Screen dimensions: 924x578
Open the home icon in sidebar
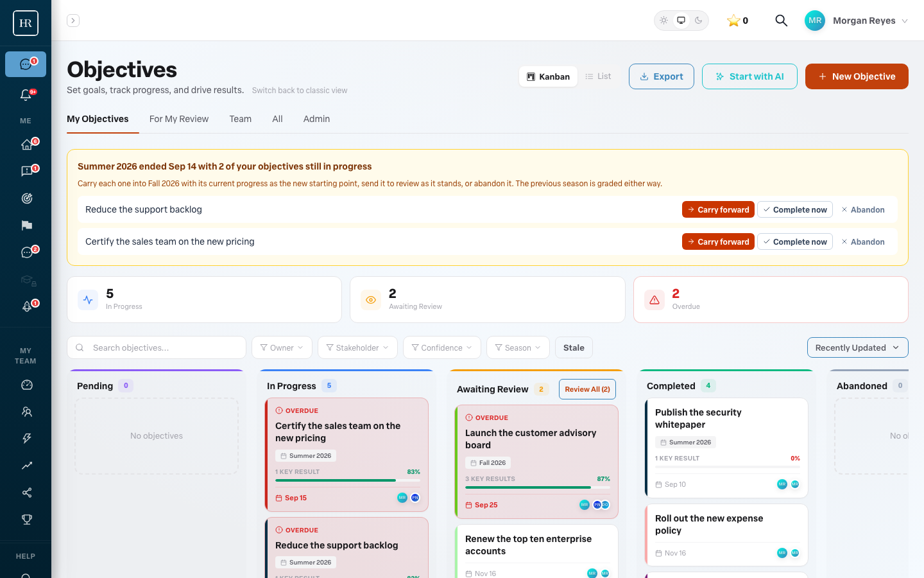point(26,144)
